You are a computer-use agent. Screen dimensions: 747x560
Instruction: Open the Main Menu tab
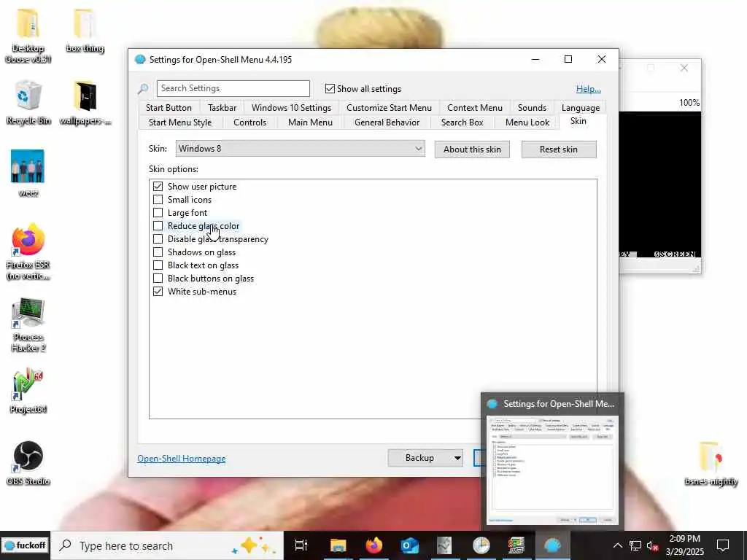pos(310,122)
